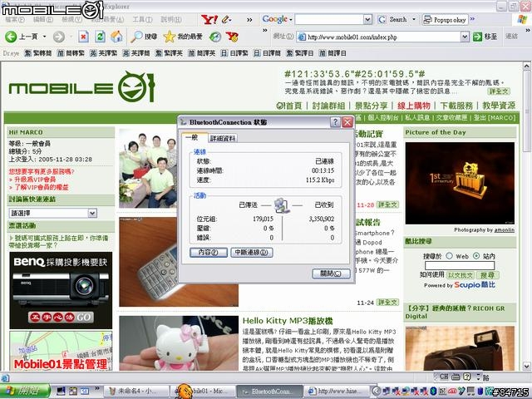Click Dr.eye 繁轉簡 button

(x=38, y=53)
